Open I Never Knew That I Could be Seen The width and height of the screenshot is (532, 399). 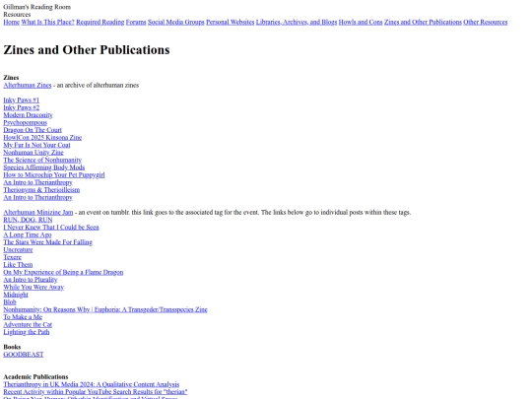pyautogui.click(x=51, y=228)
